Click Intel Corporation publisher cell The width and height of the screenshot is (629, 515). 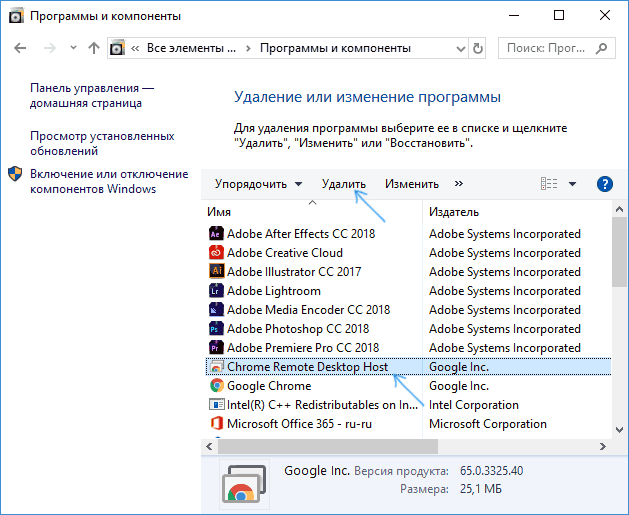pyautogui.click(x=474, y=405)
